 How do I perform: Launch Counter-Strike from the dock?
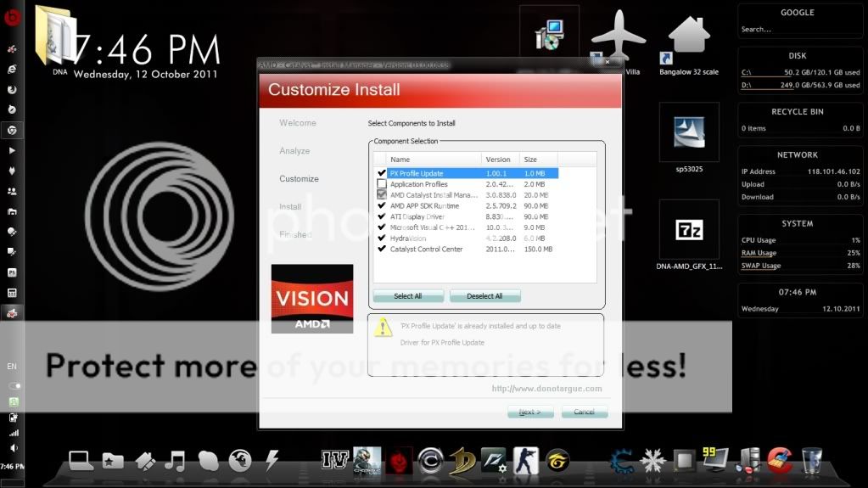(526, 460)
